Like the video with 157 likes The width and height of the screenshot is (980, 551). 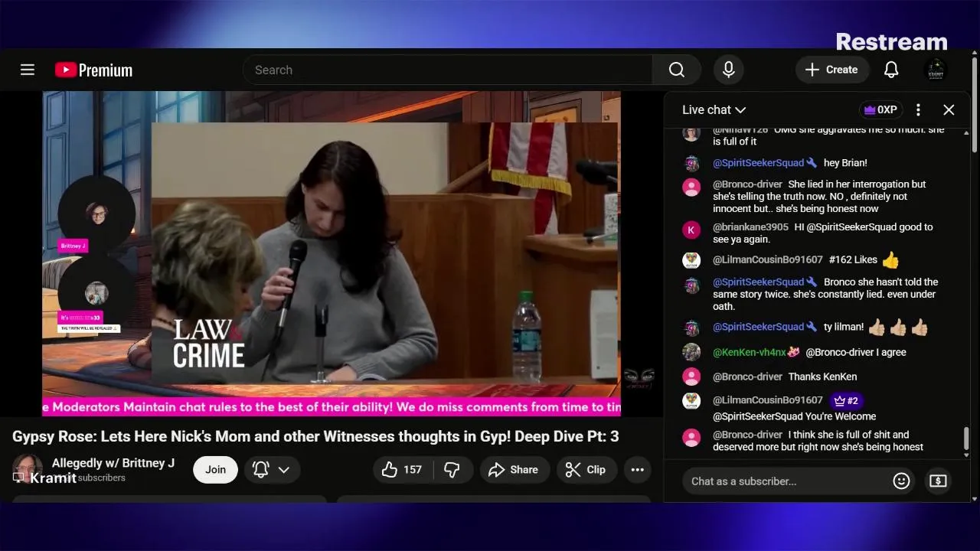coord(403,469)
